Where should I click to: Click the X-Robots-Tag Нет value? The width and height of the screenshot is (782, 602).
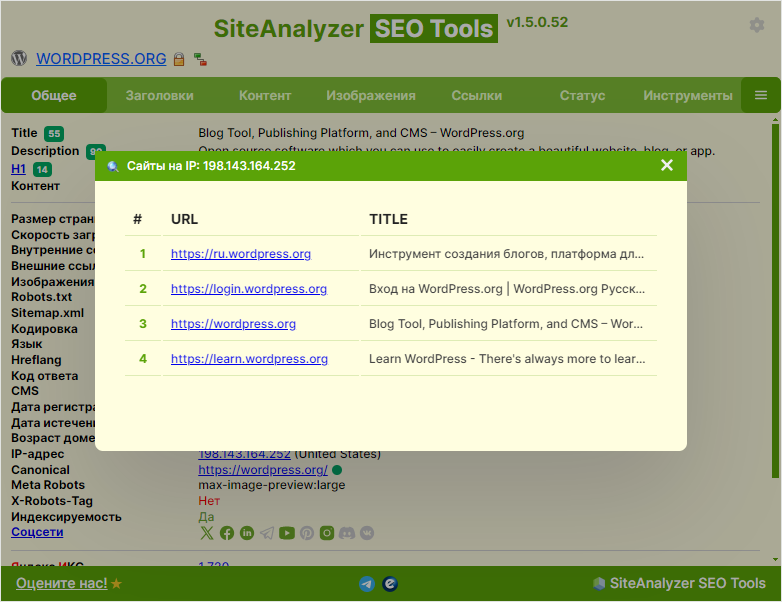coord(209,501)
